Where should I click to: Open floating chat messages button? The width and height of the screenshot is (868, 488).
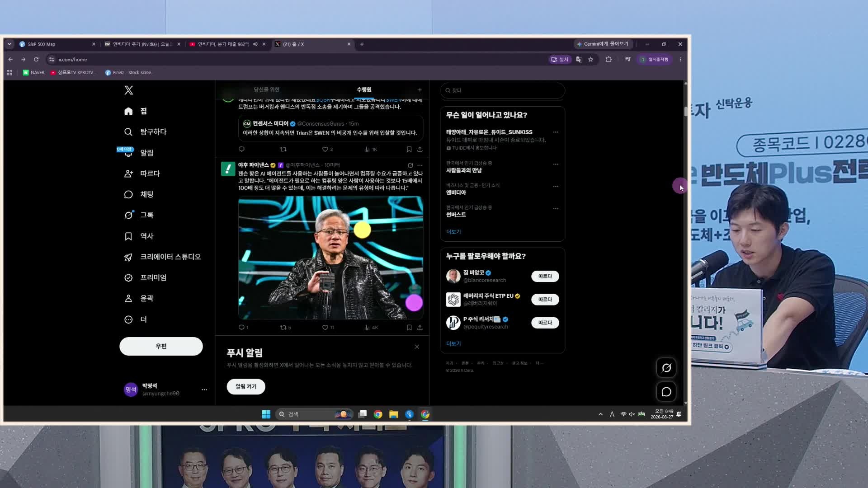[x=666, y=392]
